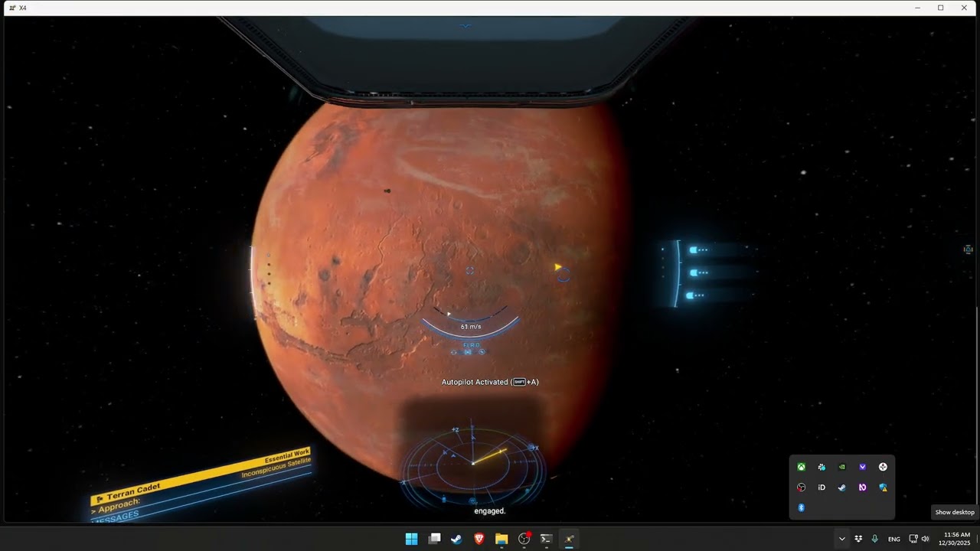The height and width of the screenshot is (551, 980).
Task: Expand the top-center menu chevron
Action: (x=465, y=27)
